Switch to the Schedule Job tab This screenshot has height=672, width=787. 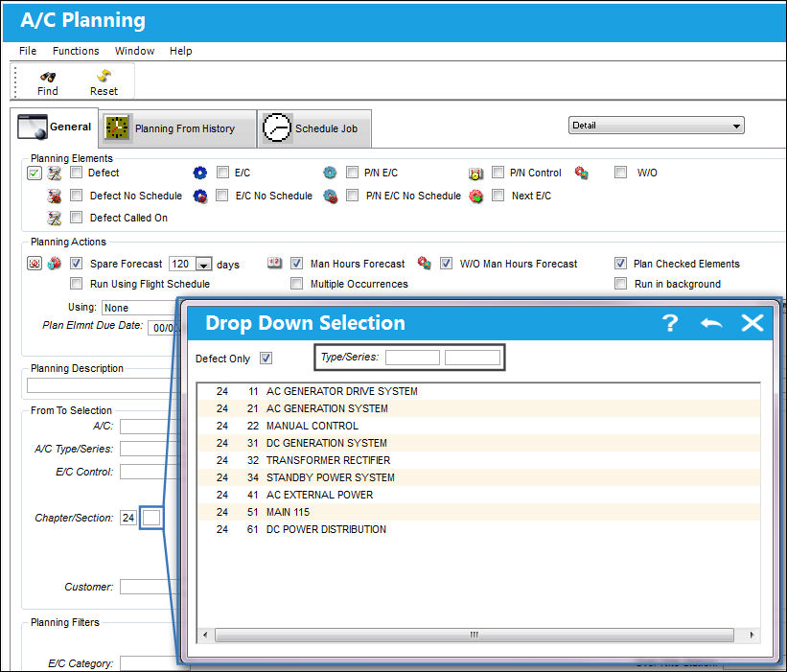click(314, 128)
